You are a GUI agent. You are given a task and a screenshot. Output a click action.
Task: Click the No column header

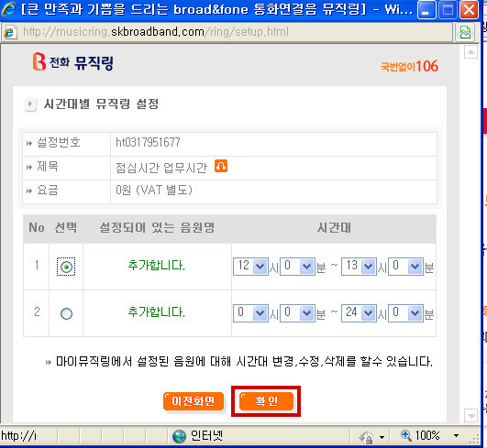(x=37, y=228)
